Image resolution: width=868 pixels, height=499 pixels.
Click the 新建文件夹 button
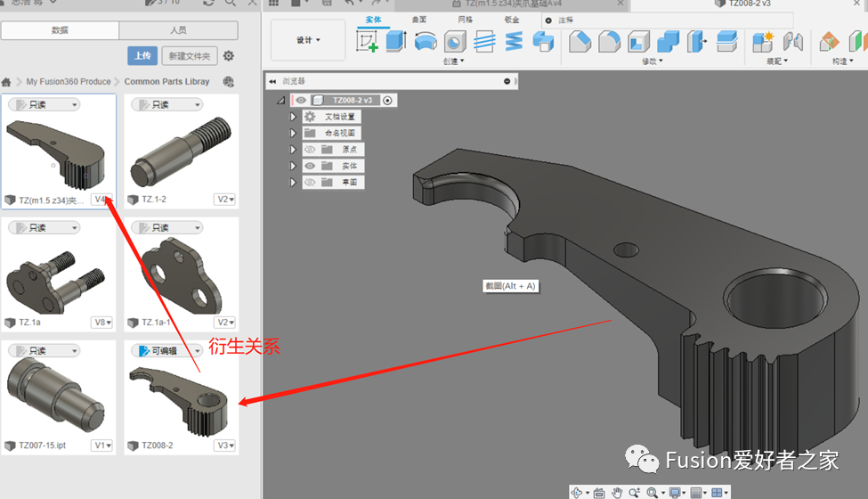click(x=190, y=56)
